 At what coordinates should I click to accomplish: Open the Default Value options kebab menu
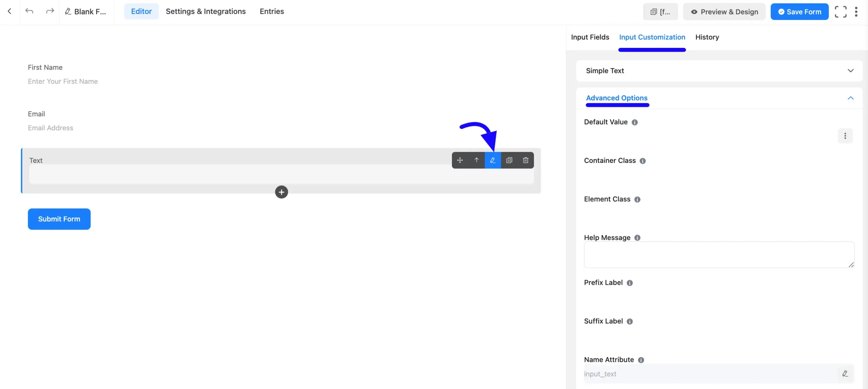[x=845, y=135]
